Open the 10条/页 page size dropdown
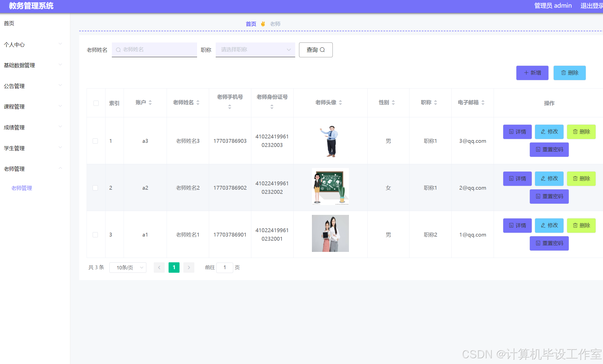Viewport: 603px width, 364px height. coord(128,268)
